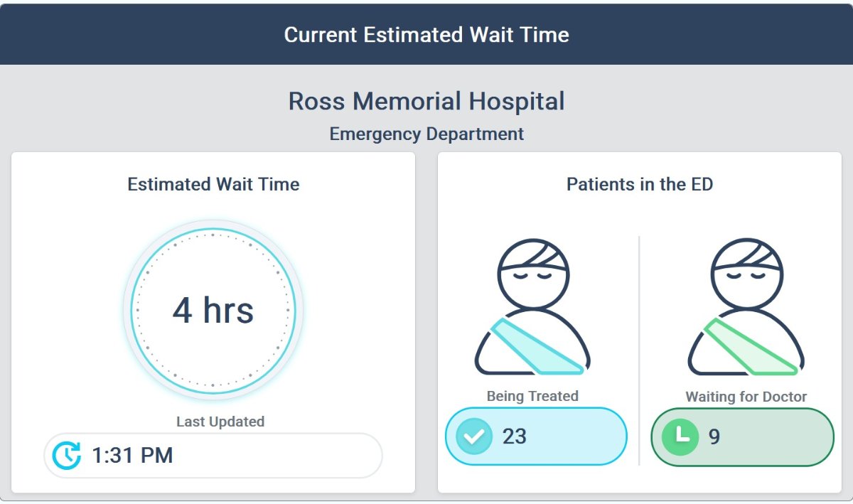Click the "Estimated Wait Time" card heading

point(213,185)
